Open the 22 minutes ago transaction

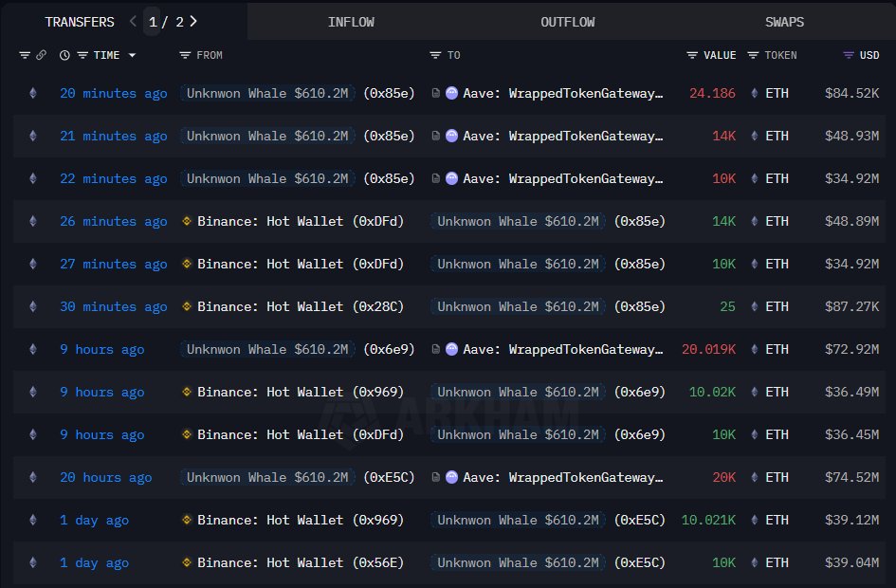(113, 179)
